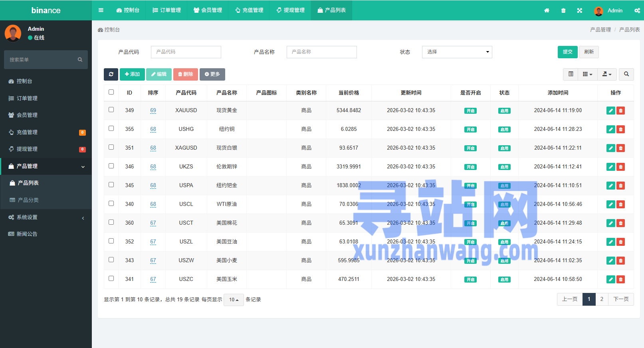This screenshot has width=644, height=348.
Task: Click the green 提交 button
Action: coord(567,52)
